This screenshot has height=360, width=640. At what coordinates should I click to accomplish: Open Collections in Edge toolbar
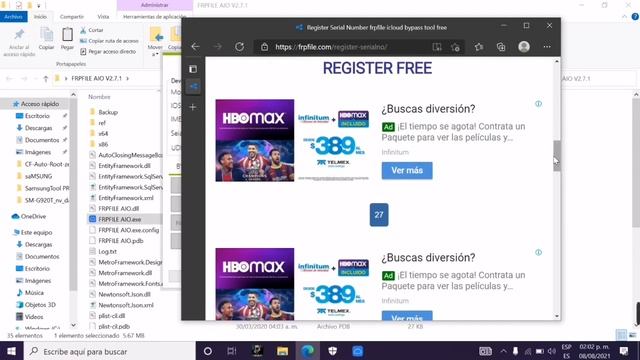(x=501, y=47)
